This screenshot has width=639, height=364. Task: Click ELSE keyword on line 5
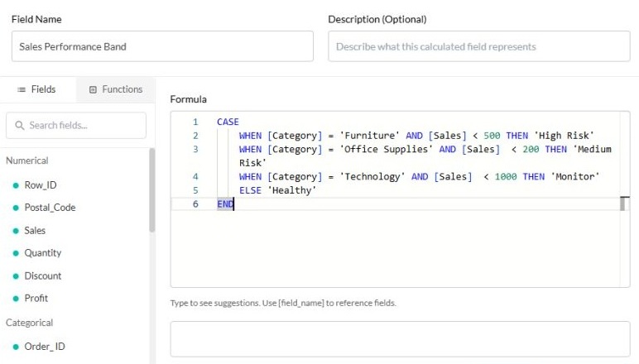tap(250, 190)
